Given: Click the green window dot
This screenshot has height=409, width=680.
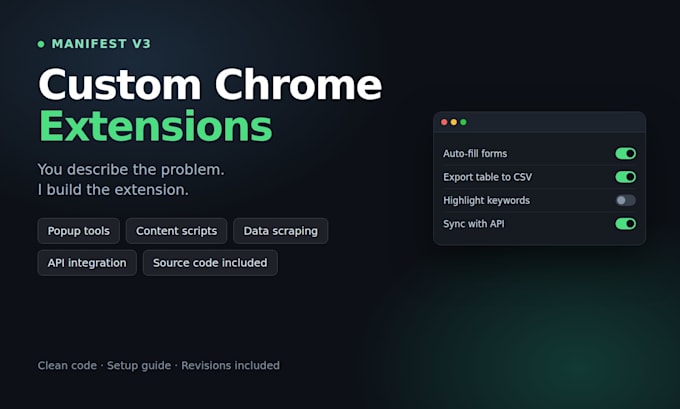Looking at the screenshot, I should click(x=463, y=122).
